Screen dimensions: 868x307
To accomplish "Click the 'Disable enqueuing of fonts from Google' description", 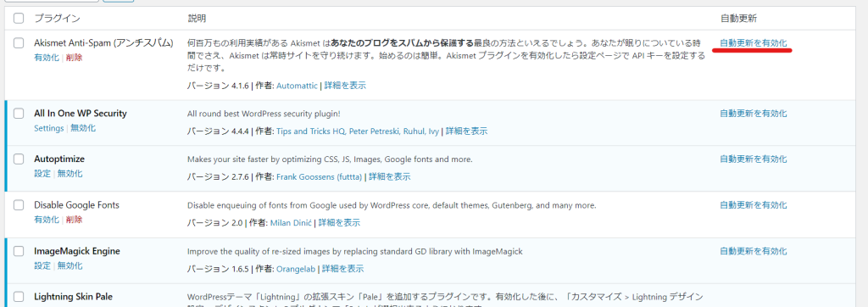I will coord(392,205).
